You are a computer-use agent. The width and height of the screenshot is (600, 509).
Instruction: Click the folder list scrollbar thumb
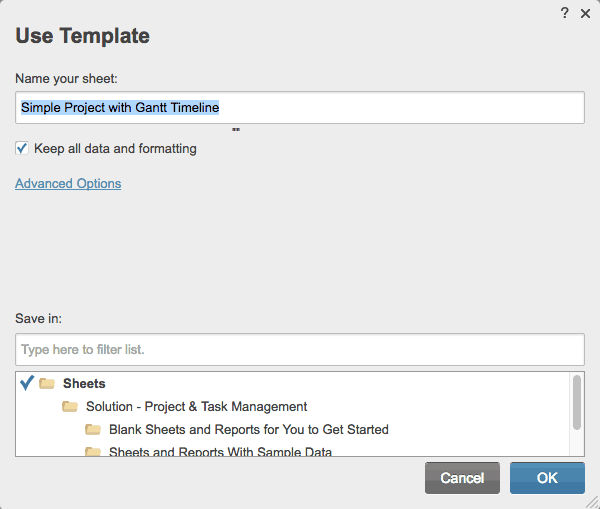(576, 400)
